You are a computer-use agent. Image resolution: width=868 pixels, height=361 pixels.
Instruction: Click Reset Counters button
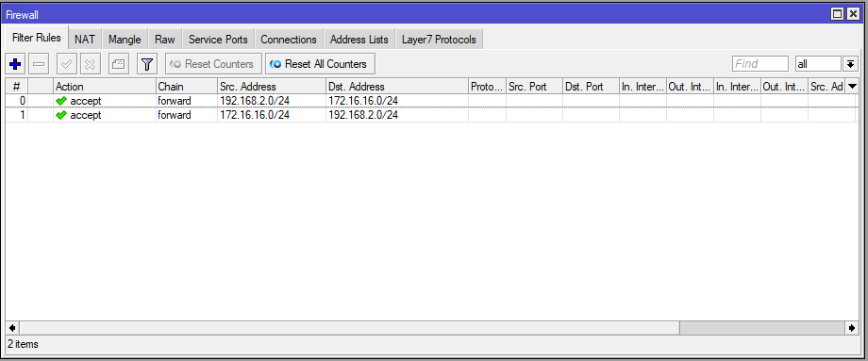213,64
